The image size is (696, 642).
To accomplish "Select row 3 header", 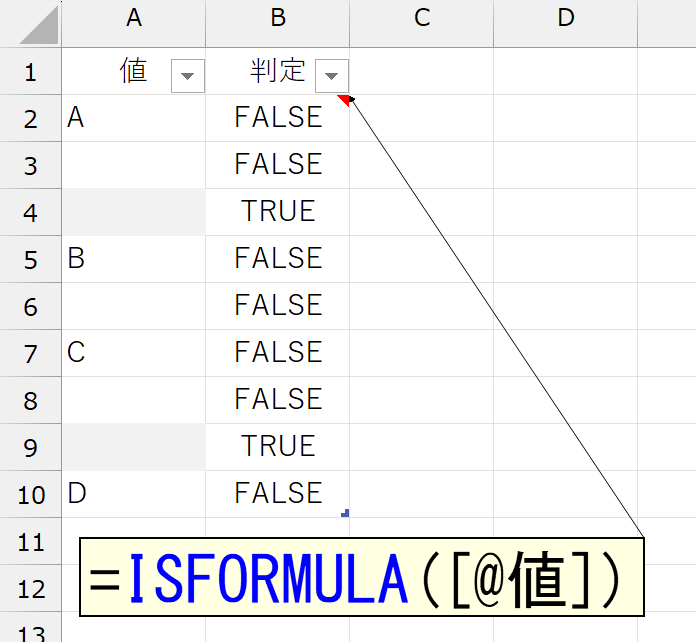I will (x=30, y=166).
